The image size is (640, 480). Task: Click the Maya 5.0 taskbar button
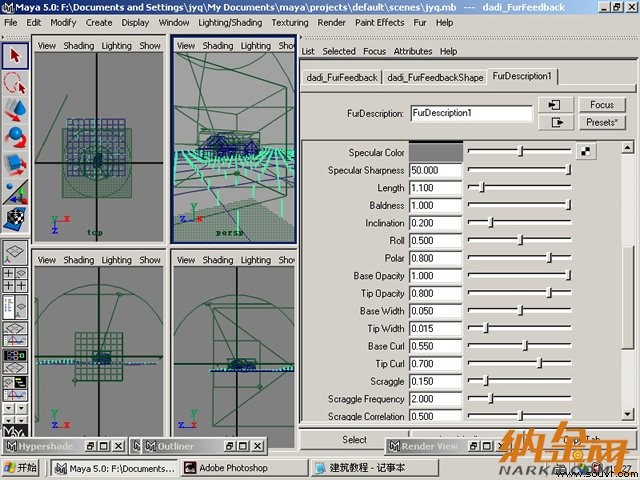coord(115,468)
